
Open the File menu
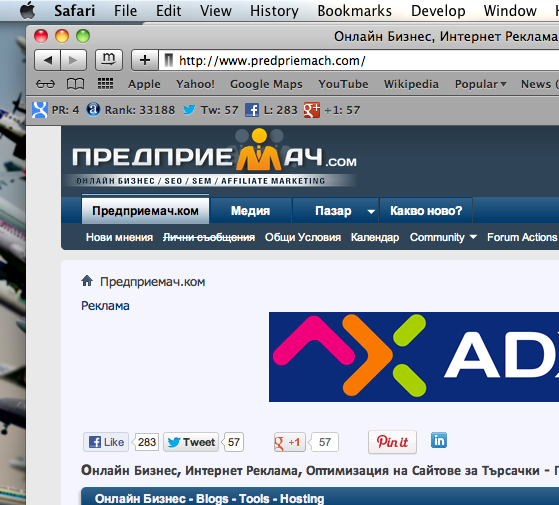(x=125, y=11)
